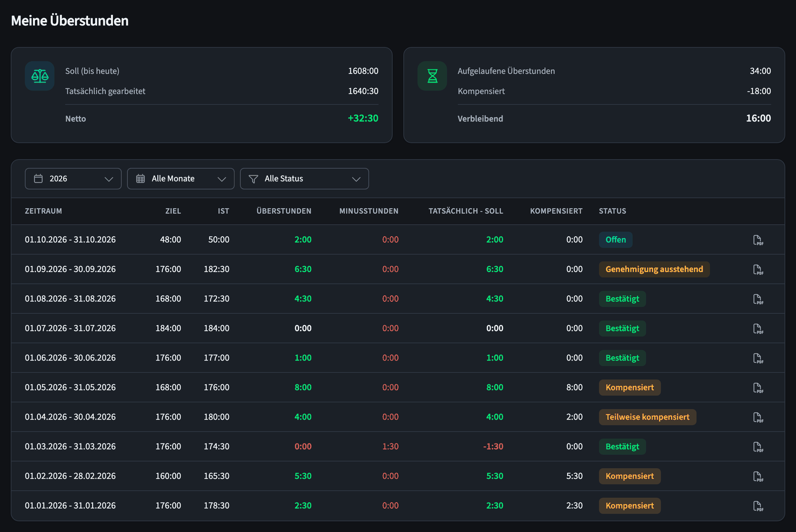This screenshot has height=532, width=796.
Task: Click the Meine Überstunden heading
Action: [x=70, y=20]
